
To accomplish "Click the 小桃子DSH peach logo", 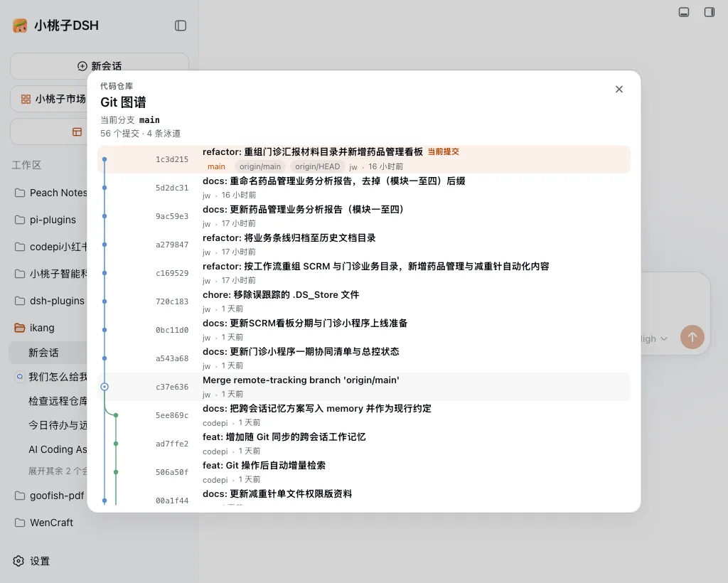I will pos(20,26).
